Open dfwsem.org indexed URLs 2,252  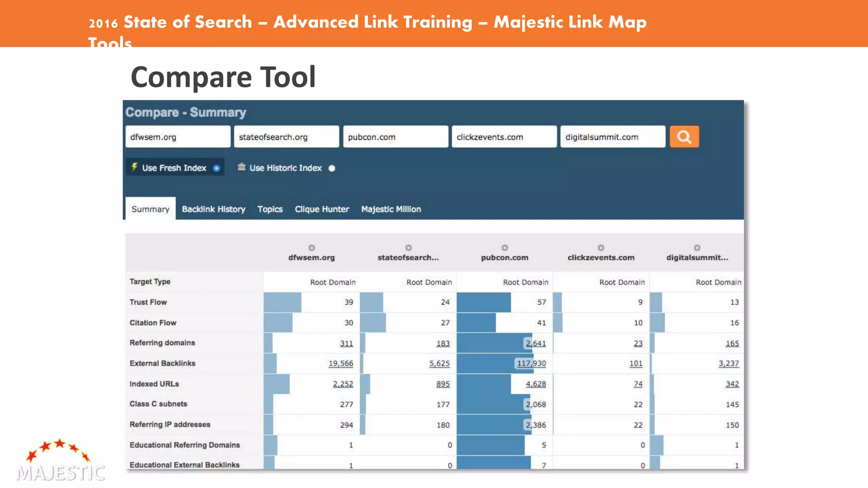(343, 384)
